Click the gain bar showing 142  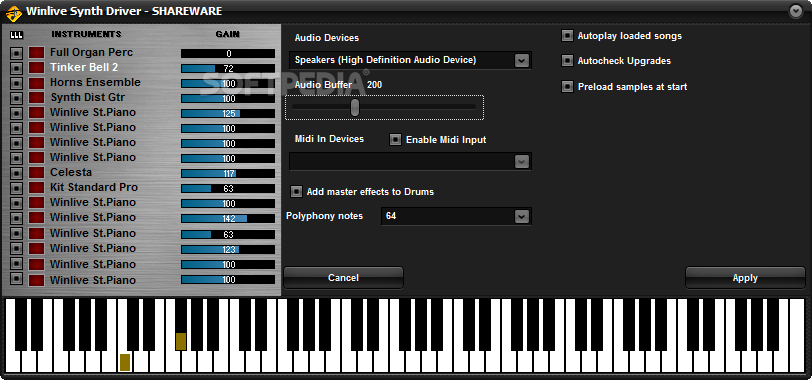pyautogui.click(x=228, y=218)
